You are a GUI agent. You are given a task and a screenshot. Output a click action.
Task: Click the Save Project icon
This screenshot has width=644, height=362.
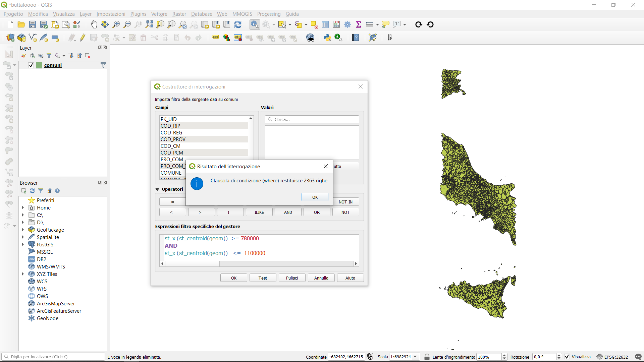[x=33, y=24]
